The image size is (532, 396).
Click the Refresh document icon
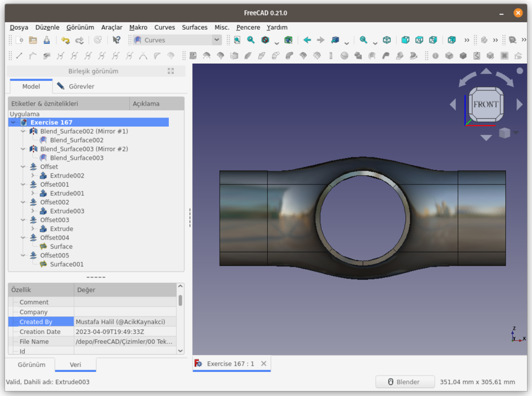coord(99,40)
